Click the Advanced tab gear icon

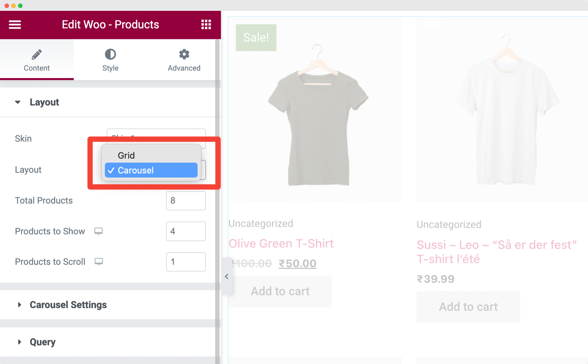184,54
